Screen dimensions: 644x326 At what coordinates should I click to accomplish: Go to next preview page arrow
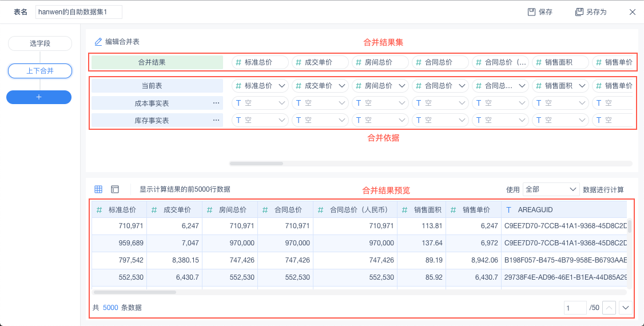tap(626, 308)
